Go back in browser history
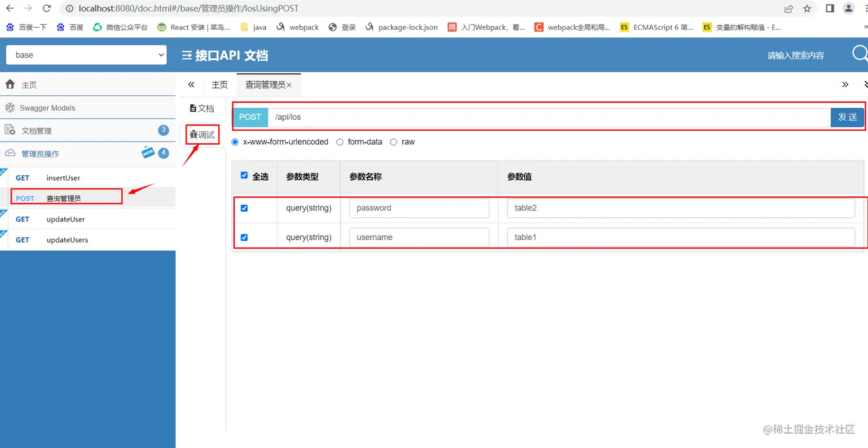The image size is (868, 448). click(10, 9)
